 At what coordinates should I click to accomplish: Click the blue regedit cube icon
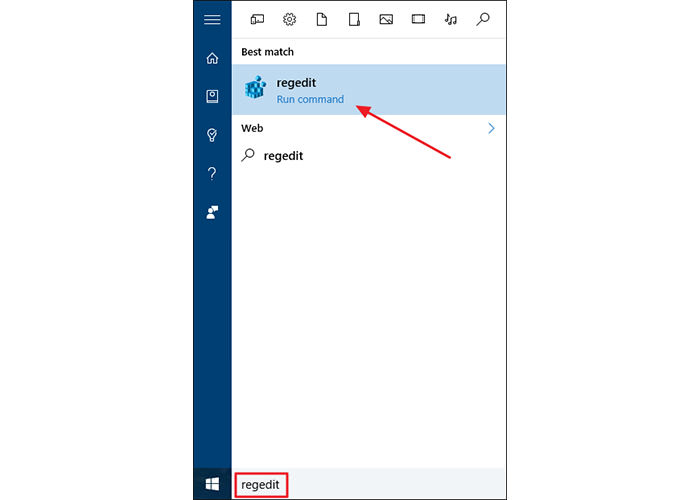[x=256, y=89]
